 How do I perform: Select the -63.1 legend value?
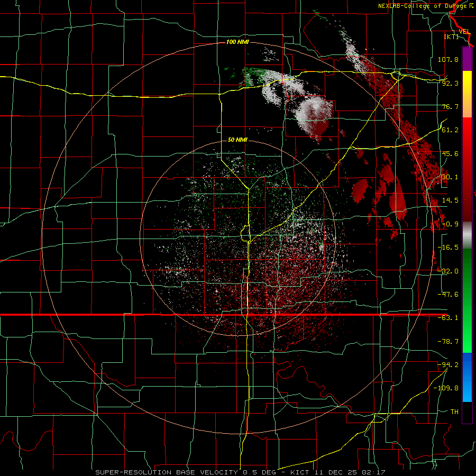(448, 318)
